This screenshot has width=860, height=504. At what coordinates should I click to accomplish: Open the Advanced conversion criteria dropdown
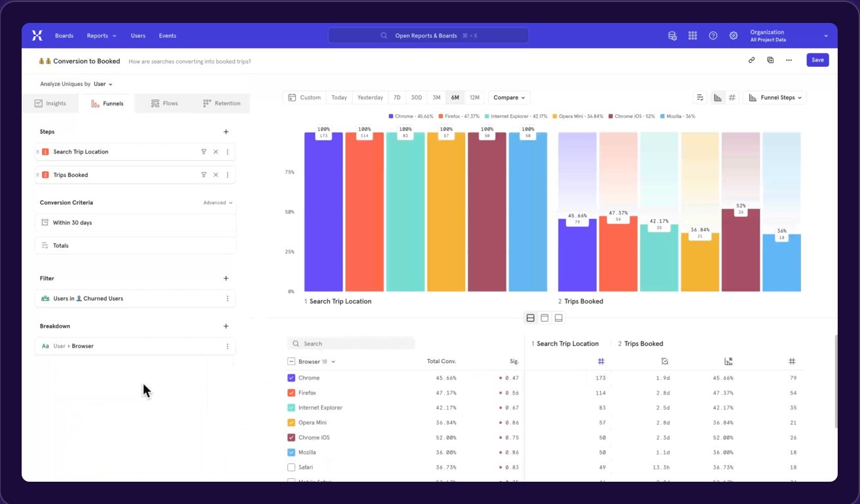click(x=218, y=203)
